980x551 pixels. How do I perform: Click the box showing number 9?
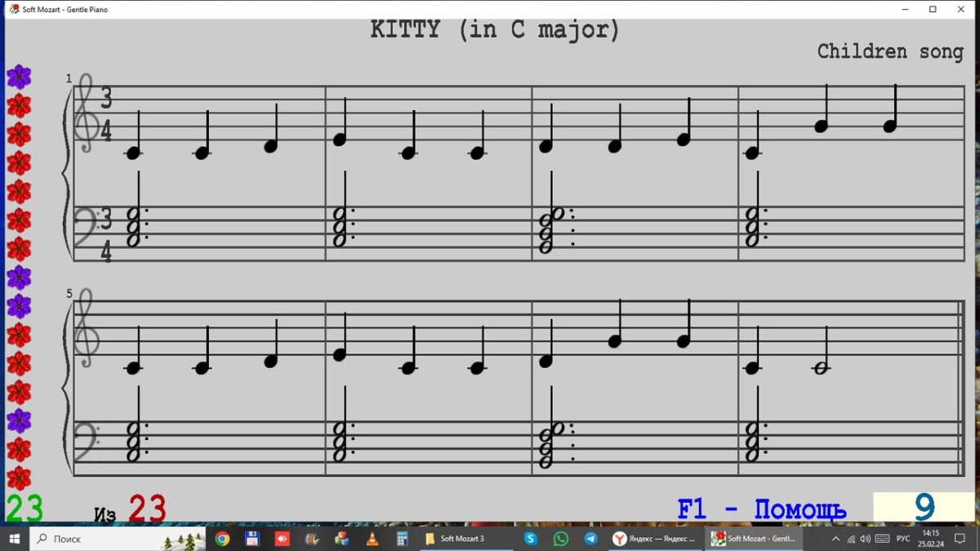pos(925,508)
